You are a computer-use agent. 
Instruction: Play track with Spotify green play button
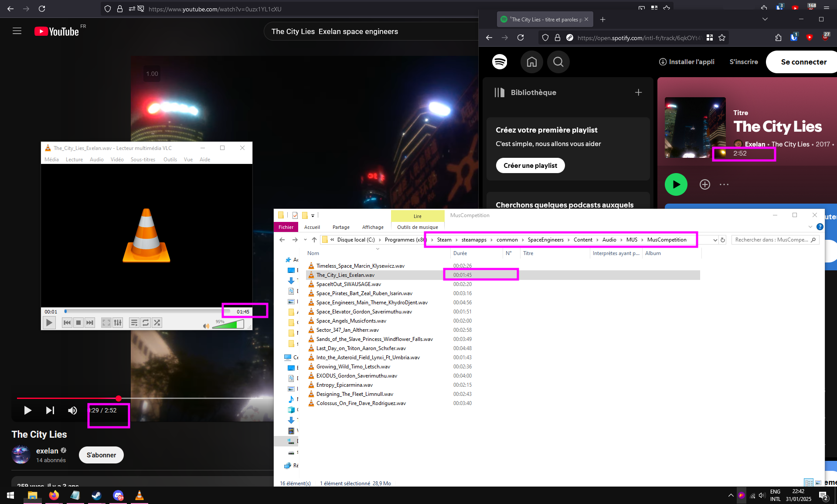point(676,184)
